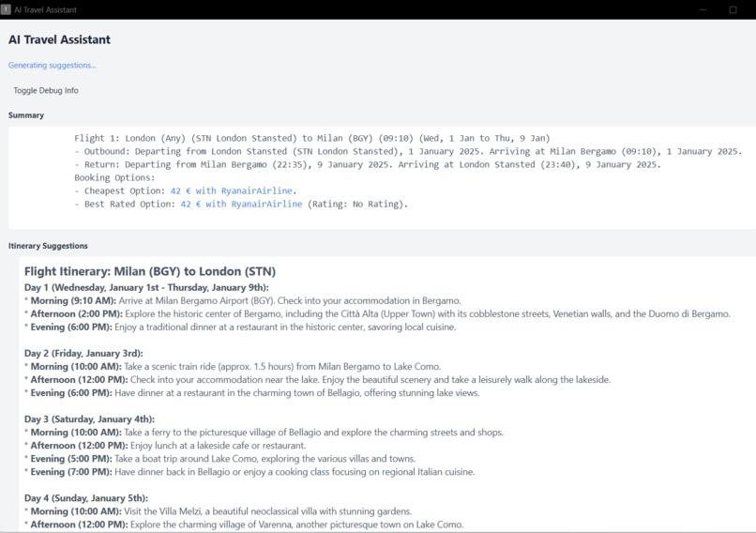Click the 'Day 3 (Saturday, January 4th)' heading

(x=90, y=419)
